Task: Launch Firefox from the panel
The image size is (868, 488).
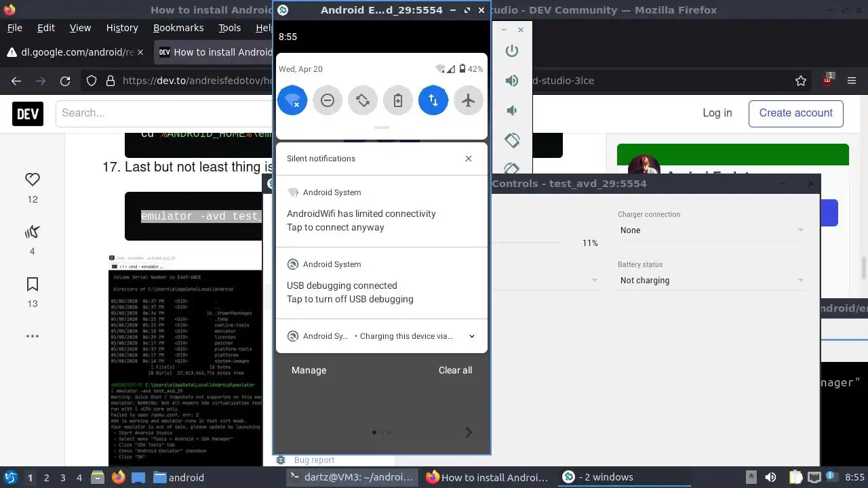Action: [x=119, y=477]
